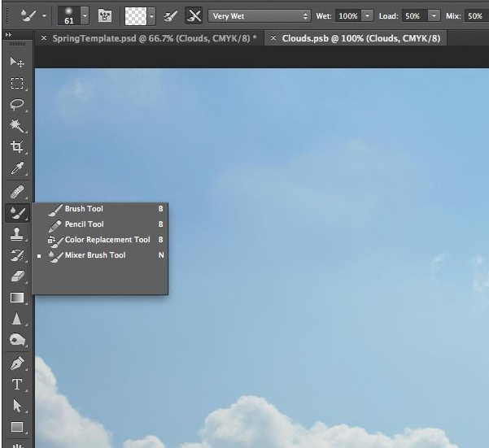Expand the tools panel double arrow
Screen dimensions: 489x448
pyautogui.click(x=8, y=35)
